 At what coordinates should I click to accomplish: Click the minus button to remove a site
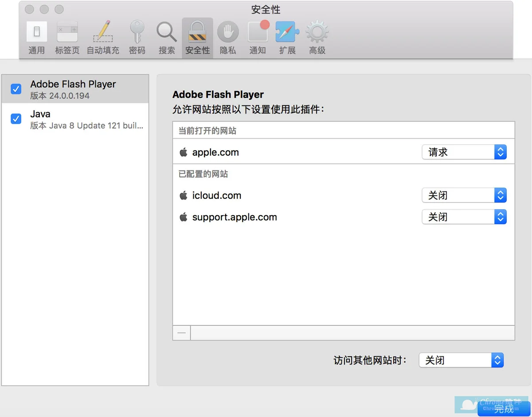[x=181, y=333]
